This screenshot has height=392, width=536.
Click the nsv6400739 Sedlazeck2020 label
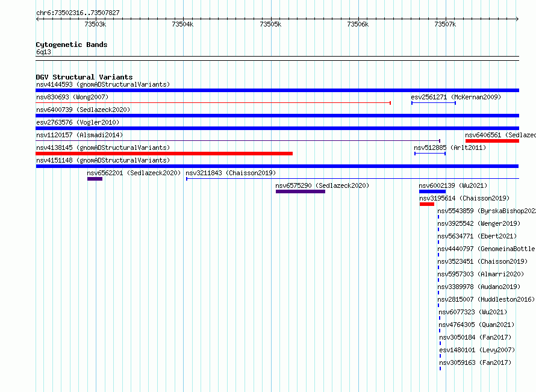coord(83,110)
